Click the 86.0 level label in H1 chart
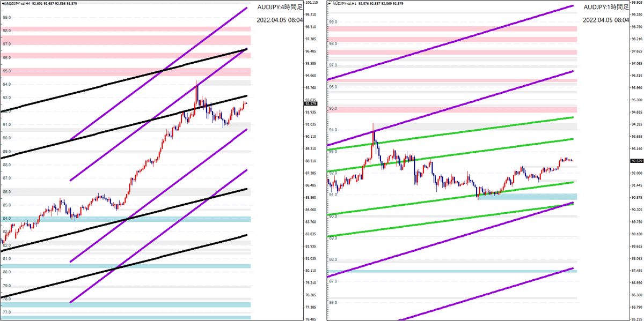The height and width of the screenshot is (321, 644). pos(333,302)
